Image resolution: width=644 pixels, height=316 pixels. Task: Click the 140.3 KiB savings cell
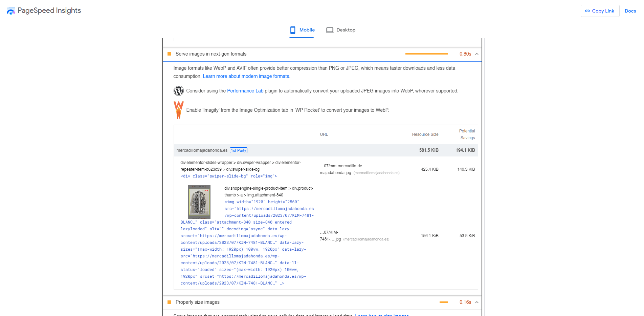coord(466,169)
